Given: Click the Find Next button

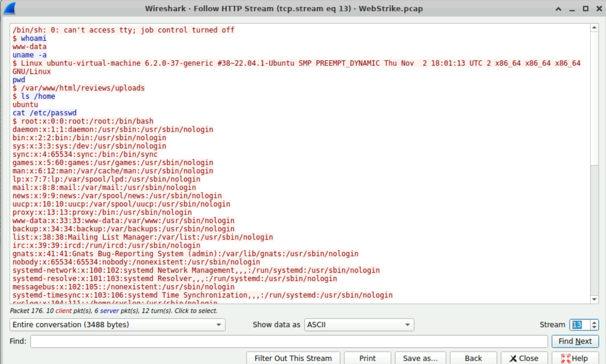Looking at the screenshot, I should point(575,341).
